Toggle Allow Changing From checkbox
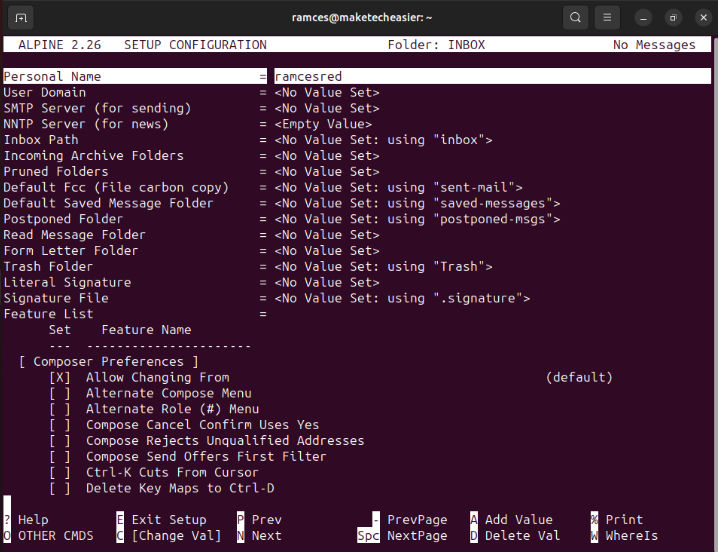This screenshot has width=718, height=552. pos(60,377)
